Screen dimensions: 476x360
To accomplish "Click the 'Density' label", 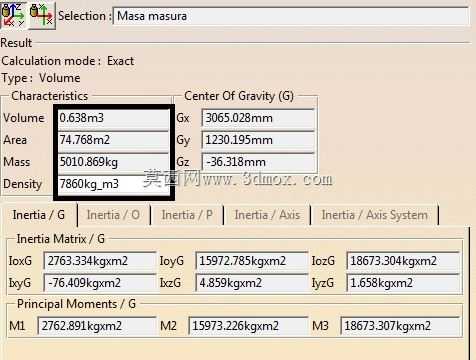I will [23, 184].
